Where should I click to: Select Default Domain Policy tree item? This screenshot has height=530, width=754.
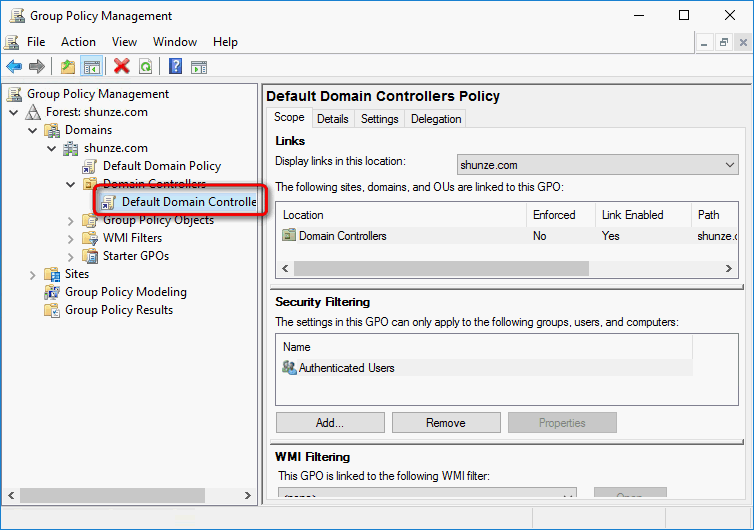pyautogui.click(x=162, y=166)
